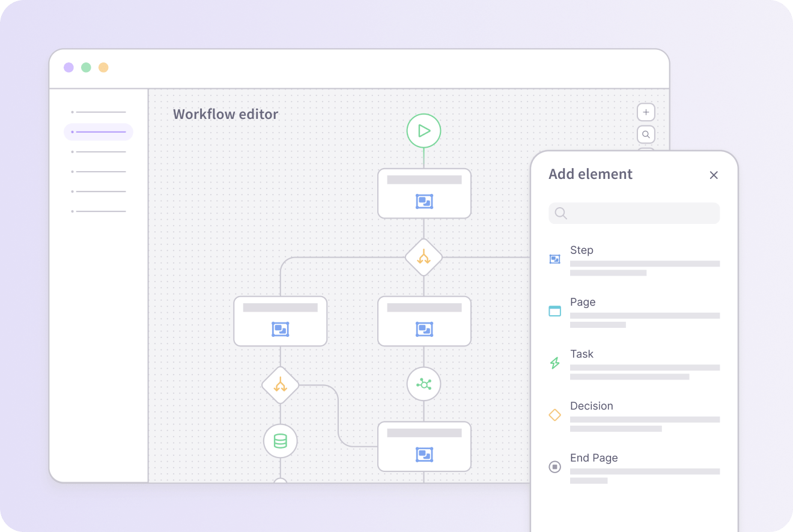Click the zoom-in plus control on the canvas
Screen dimensions: 793x532
(646, 112)
